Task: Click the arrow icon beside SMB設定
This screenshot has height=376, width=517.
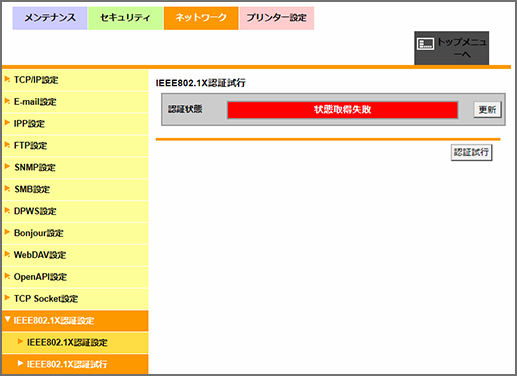Action: pos(7,188)
